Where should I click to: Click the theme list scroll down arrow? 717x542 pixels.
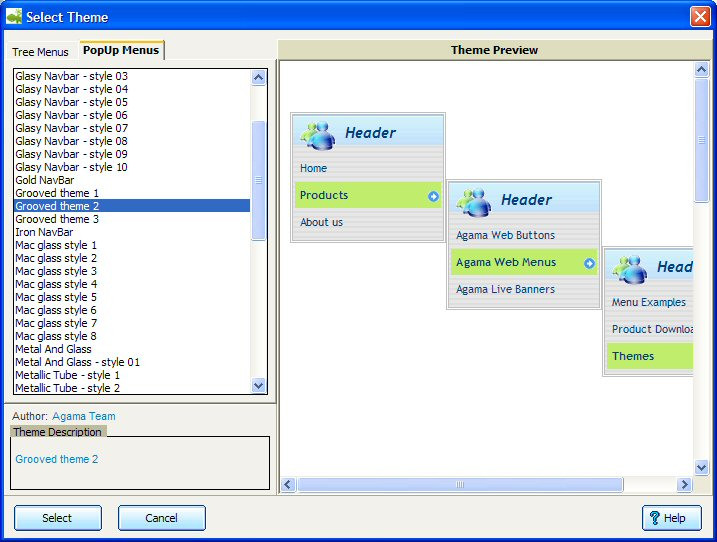(258, 386)
